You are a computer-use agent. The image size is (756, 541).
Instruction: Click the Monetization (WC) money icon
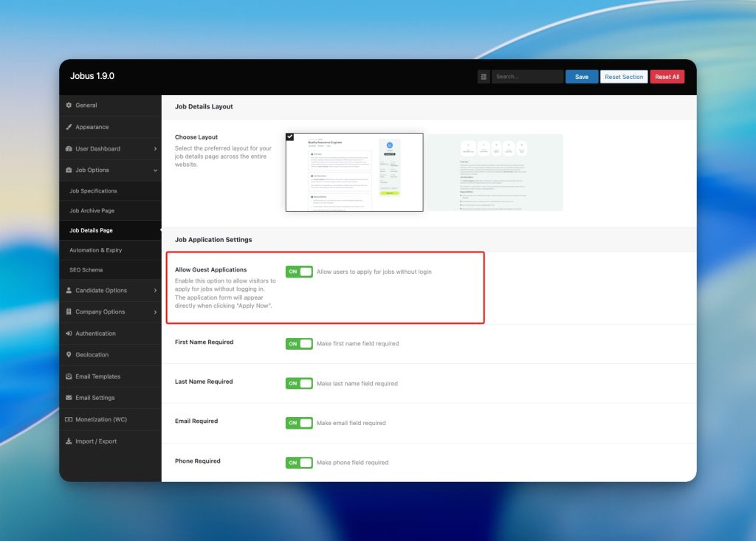(69, 419)
